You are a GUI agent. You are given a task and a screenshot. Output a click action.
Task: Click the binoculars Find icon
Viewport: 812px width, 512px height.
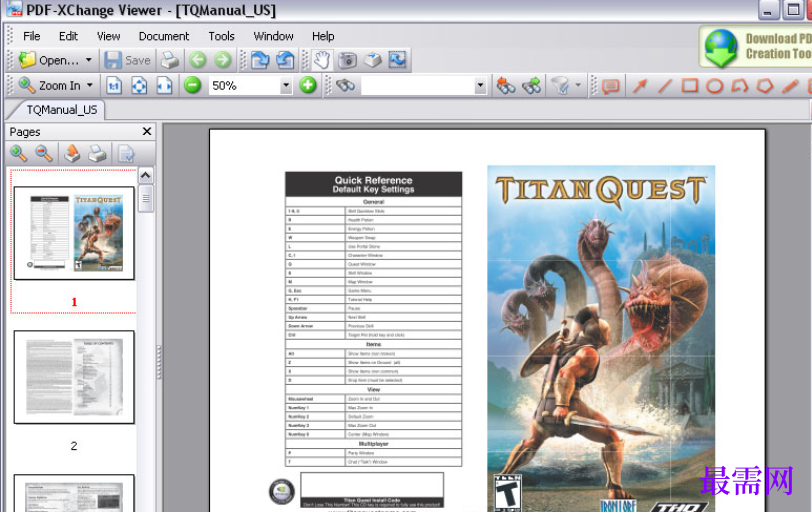pos(345,85)
